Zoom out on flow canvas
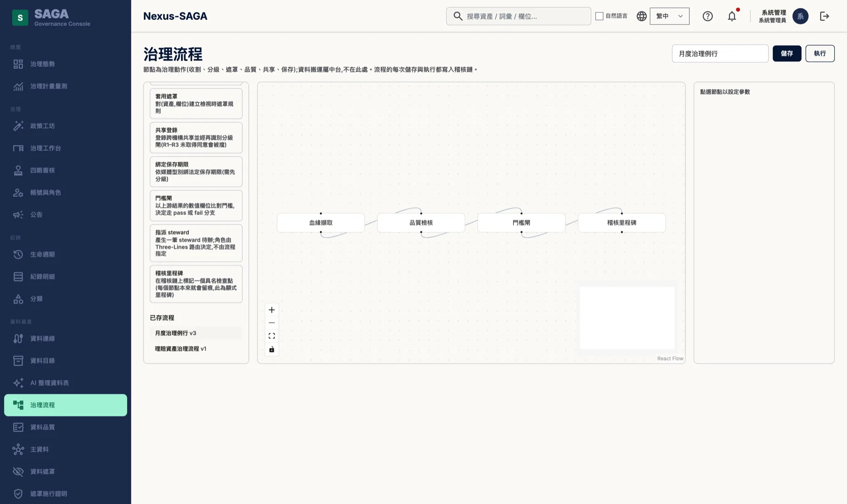Viewport: 847px width, 504px height. (272, 323)
